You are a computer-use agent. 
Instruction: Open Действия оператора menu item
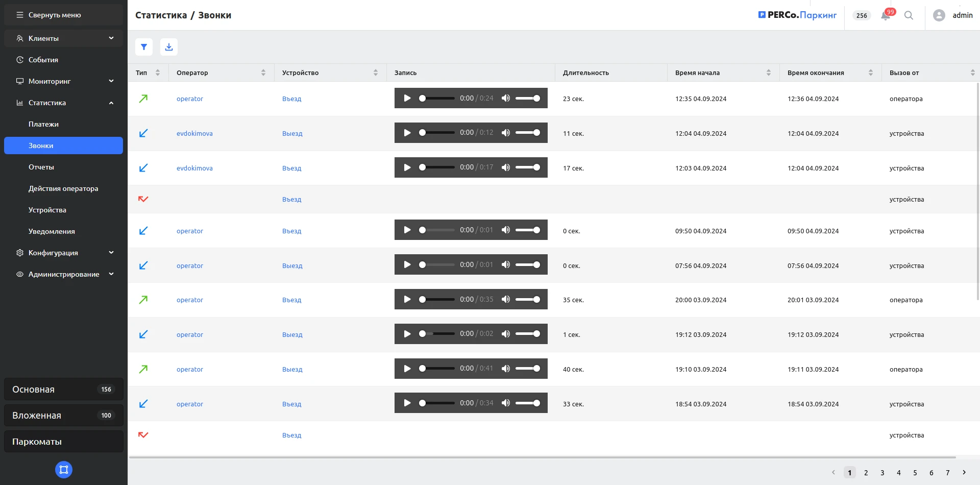click(63, 188)
